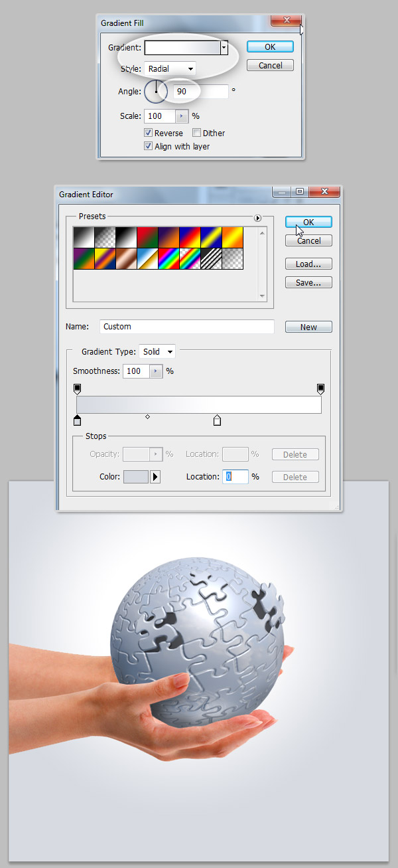Click the Load... button
The height and width of the screenshot is (868, 398).
click(308, 264)
